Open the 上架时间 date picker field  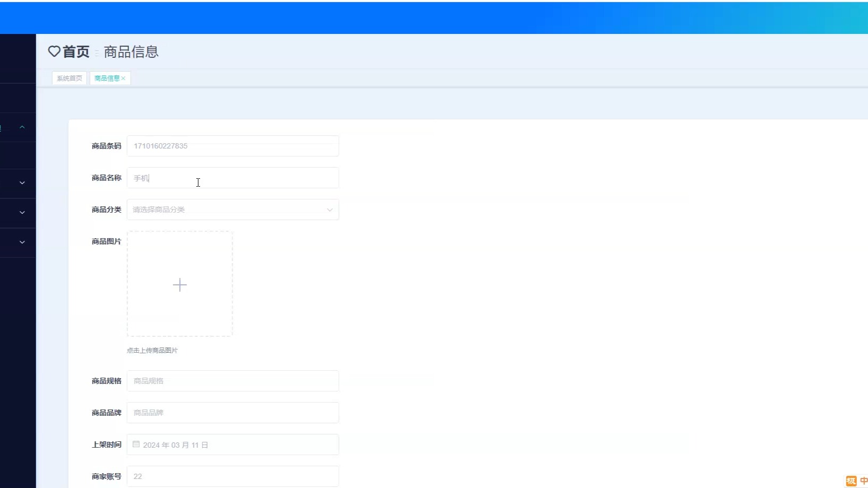pos(233,445)
